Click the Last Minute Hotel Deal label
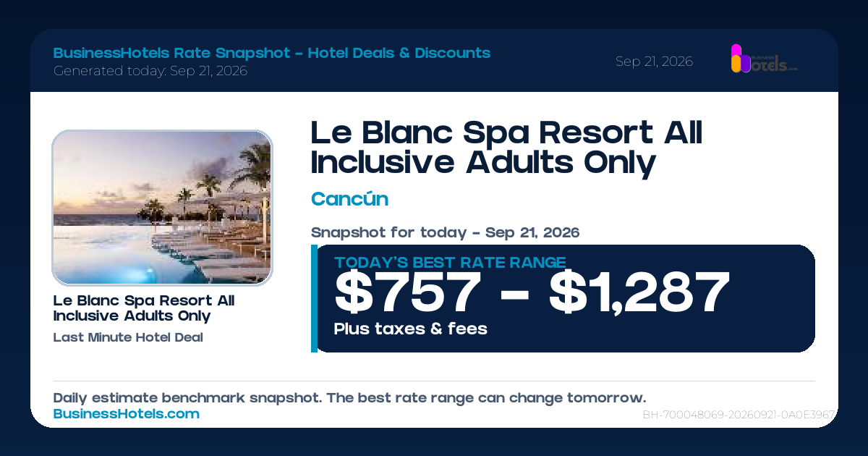 click(x=128, y=337)
